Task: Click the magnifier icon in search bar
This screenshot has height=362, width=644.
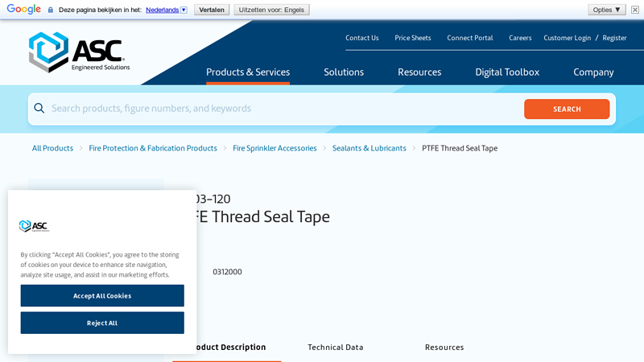Action: 39,109
